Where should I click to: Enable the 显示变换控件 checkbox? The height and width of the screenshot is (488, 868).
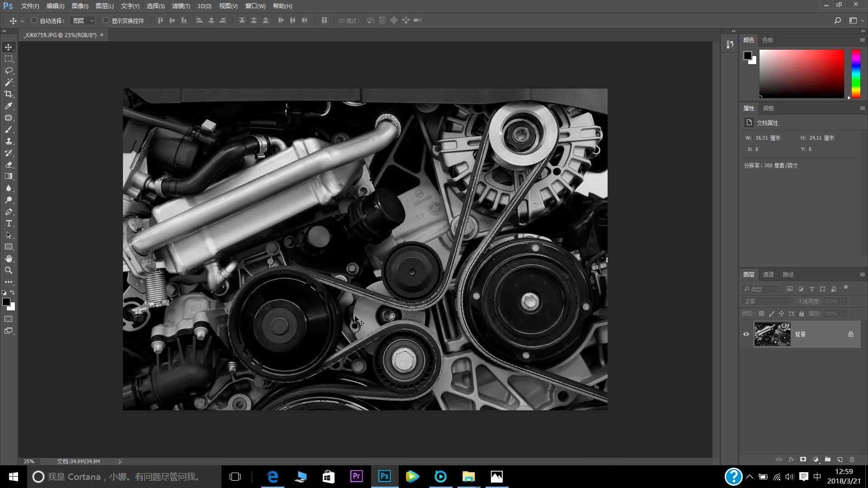[106, 20]
